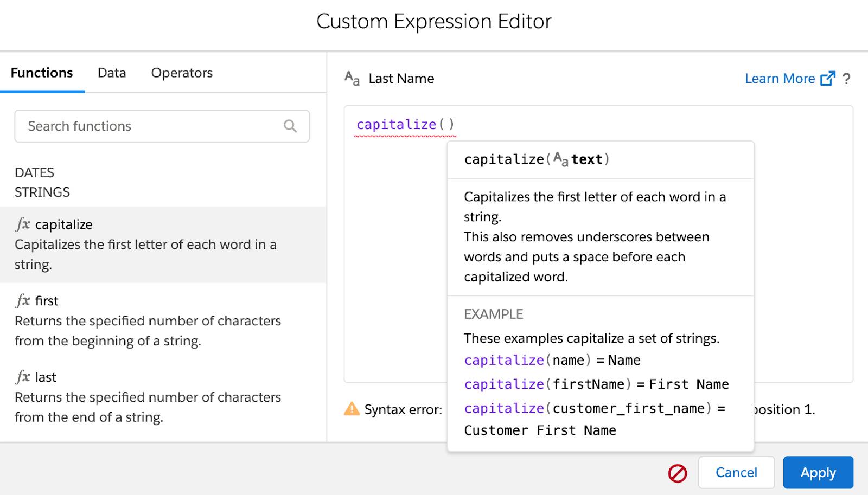The height and width of the screenshot is (495, 868).
Task: Click the STRINGS category heading
Action: (x=42, y=192)
